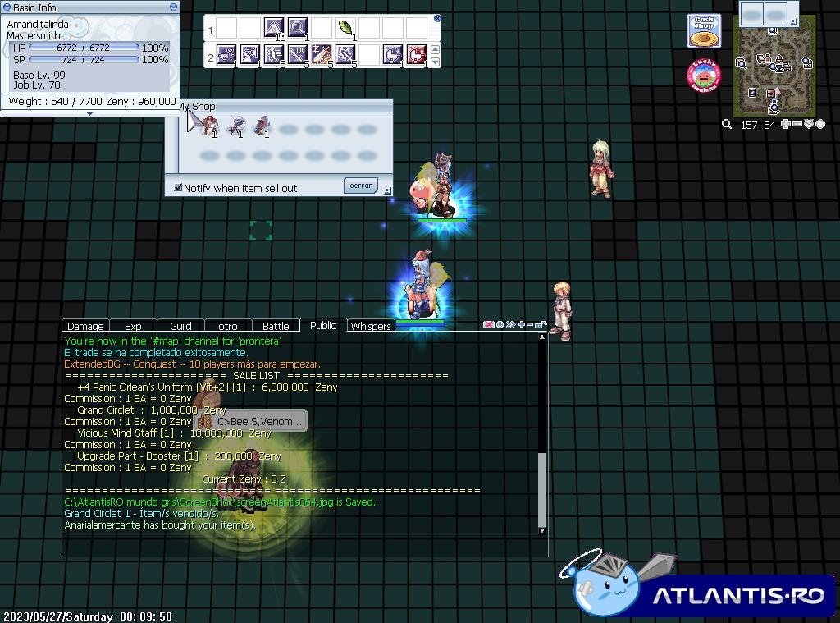The image size is (840, 623).
Task: Trigger the orange sword skill icon
Action: tap(322, 55)
